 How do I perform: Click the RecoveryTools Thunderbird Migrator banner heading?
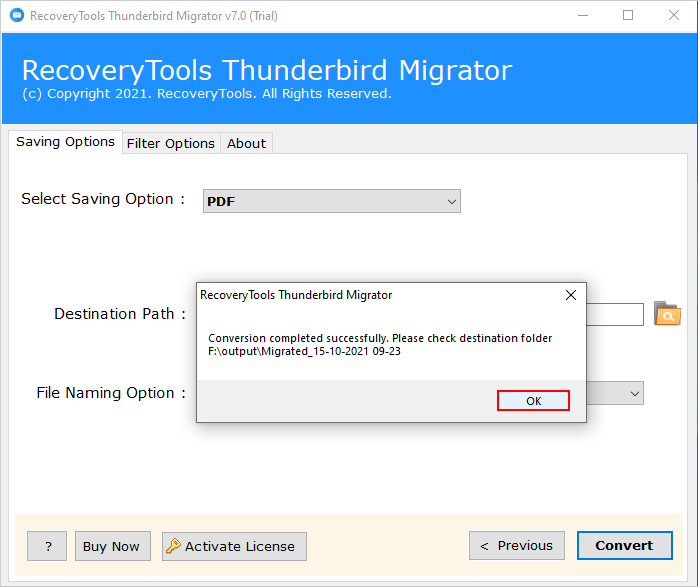click(x=267, y=70)
